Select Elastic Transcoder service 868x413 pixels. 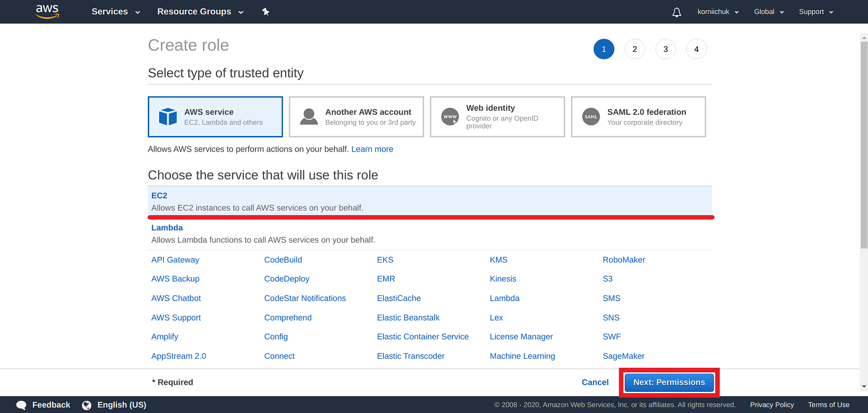click(410, 356)
